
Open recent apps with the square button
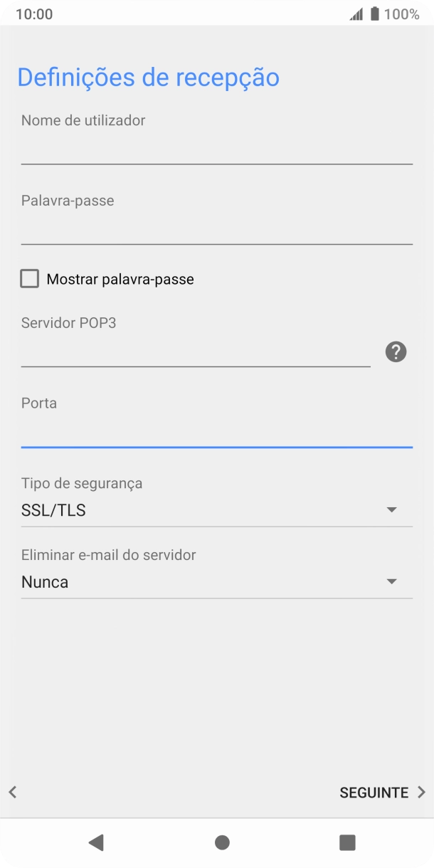tap(347, 842)
